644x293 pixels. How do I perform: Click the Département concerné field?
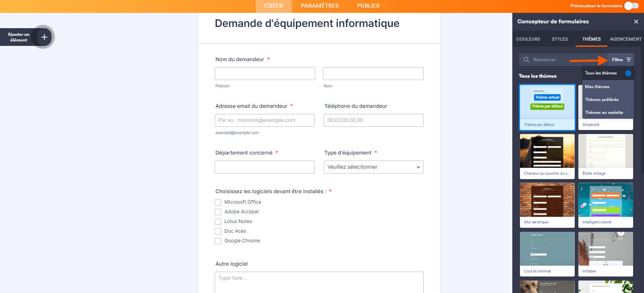click(x=265, y=167)
